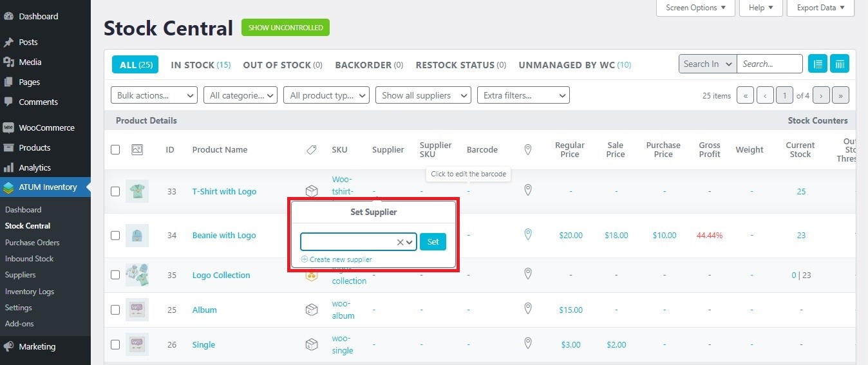Select the OUT OF STOCK tab
The height and width of the screenshot is (365, 868).
pyautogui.click(x=283, y=64)
